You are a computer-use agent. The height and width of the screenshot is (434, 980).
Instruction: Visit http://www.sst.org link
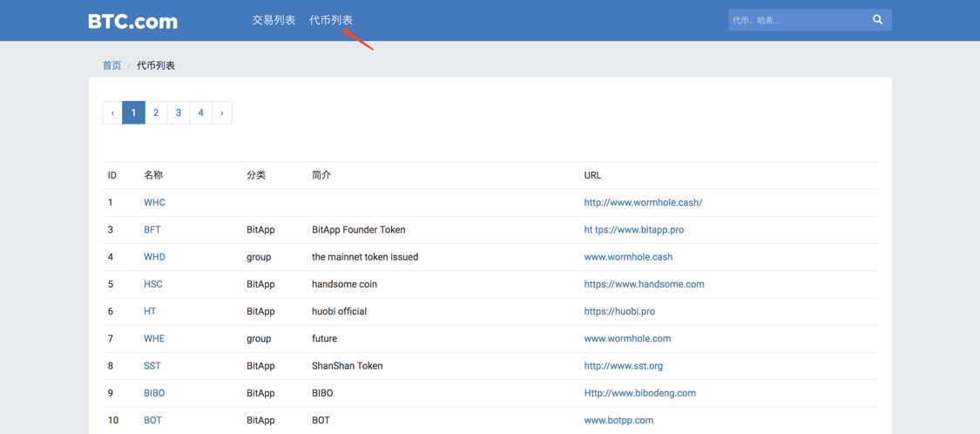coord(624,366)
